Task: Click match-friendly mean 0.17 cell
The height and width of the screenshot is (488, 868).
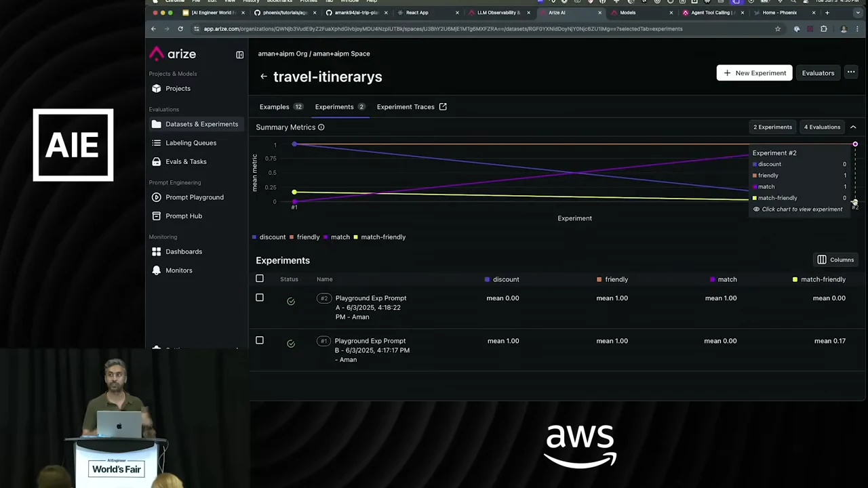Action: click(829, 341)
